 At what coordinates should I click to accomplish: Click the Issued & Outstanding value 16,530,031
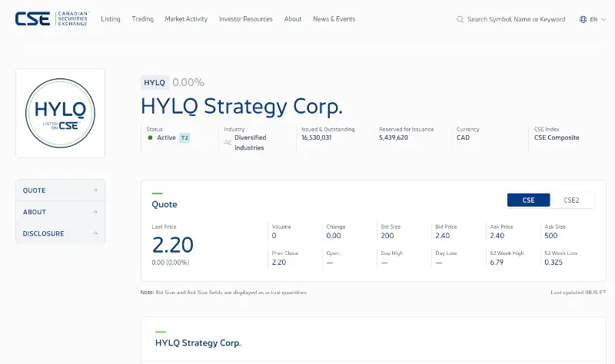click(x=317, y=137)
